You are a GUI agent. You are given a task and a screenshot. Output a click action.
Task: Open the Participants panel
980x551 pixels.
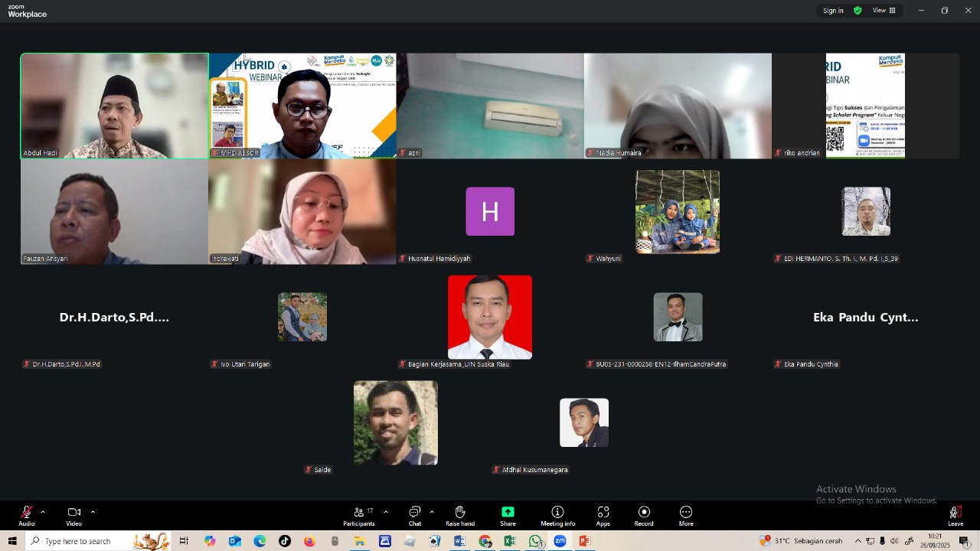(358, 516)
